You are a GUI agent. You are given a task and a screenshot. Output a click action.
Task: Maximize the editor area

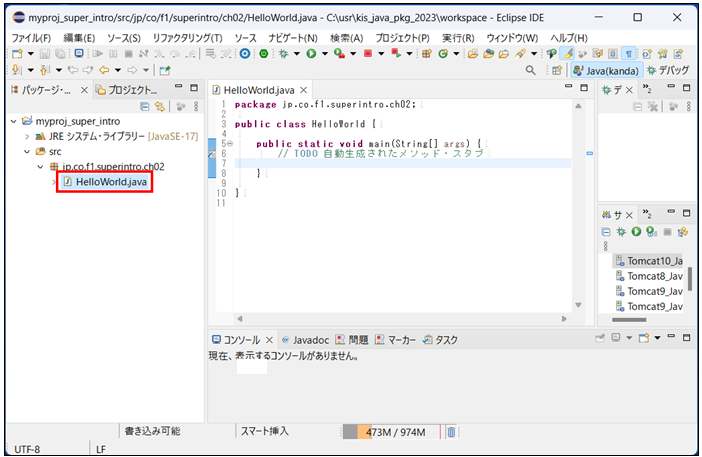pyautogui.click(x=585, y=89)
